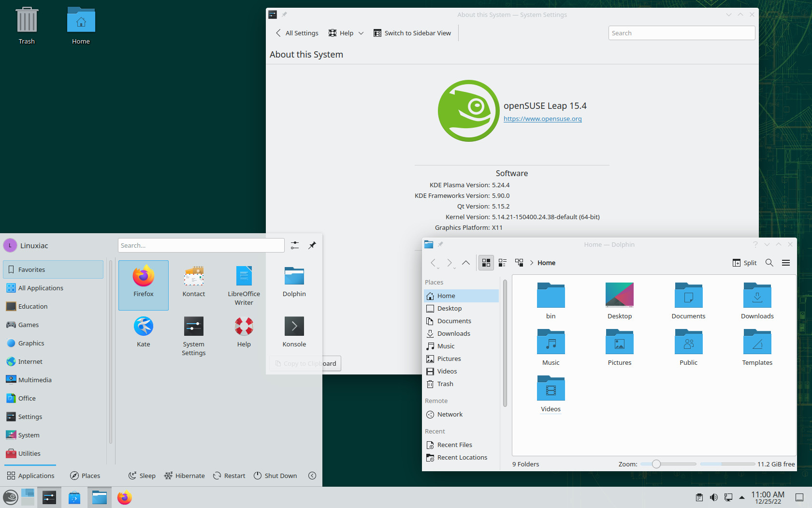Expand hidden system tray icons arrow
The height and width of the screenshot is (508, 812).
tap(742, 497)
